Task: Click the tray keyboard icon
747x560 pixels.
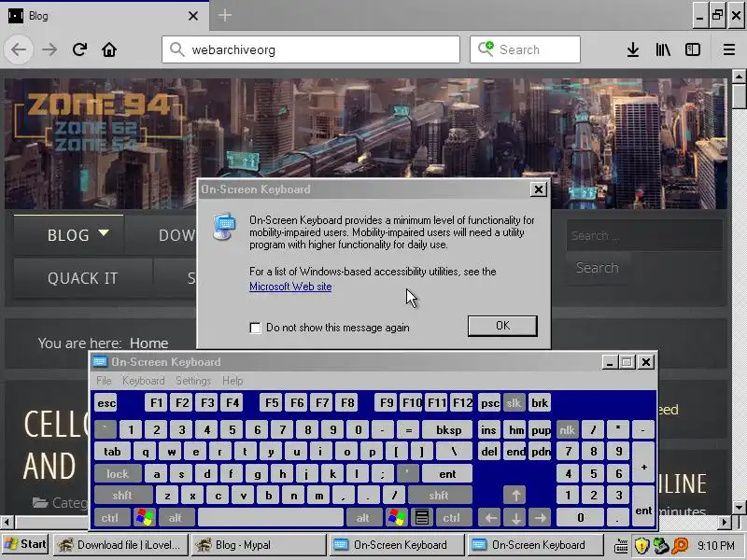Action: click(x=620, y=545)
